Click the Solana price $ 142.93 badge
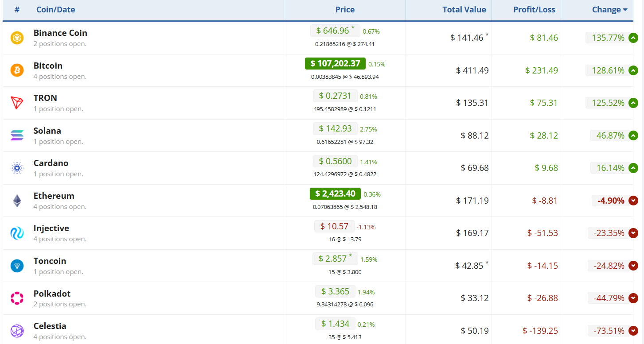 point(335,128)
